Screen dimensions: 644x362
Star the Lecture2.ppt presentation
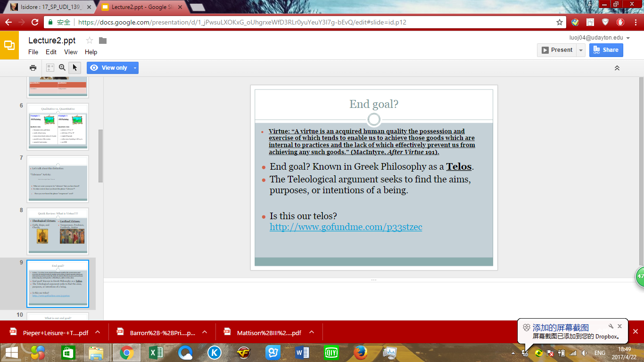coord(90,41)
